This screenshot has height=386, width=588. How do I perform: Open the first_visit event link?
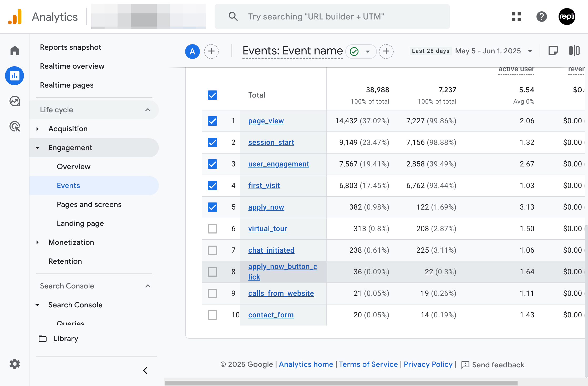click(264, 186)
